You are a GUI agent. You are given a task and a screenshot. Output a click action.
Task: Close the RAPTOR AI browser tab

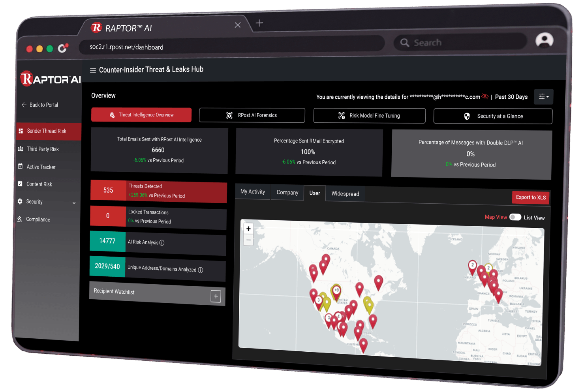(x=238, y=25)
